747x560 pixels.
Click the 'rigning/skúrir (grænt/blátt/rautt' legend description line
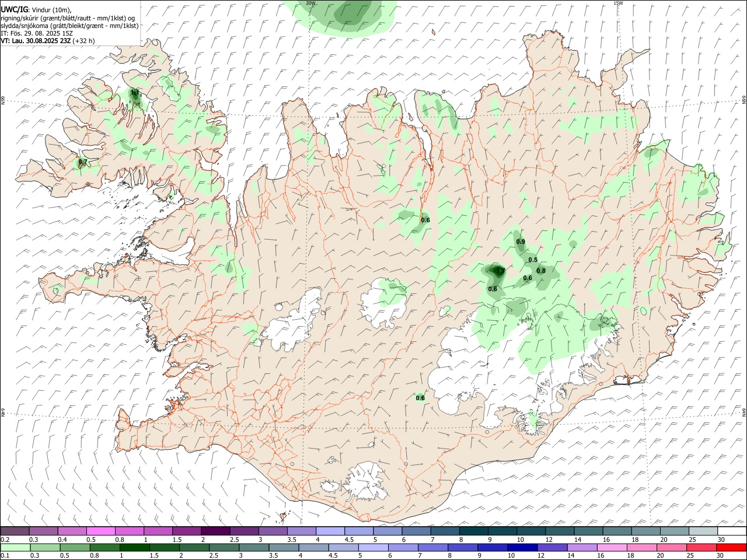pos(68,18)
